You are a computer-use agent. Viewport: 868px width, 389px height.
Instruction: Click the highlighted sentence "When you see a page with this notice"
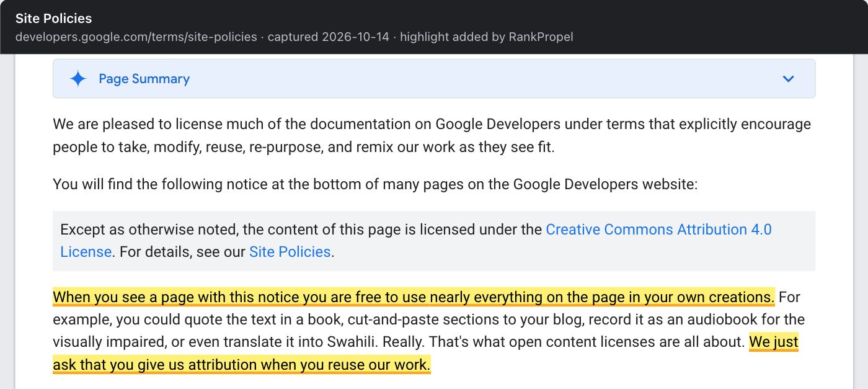414,297
